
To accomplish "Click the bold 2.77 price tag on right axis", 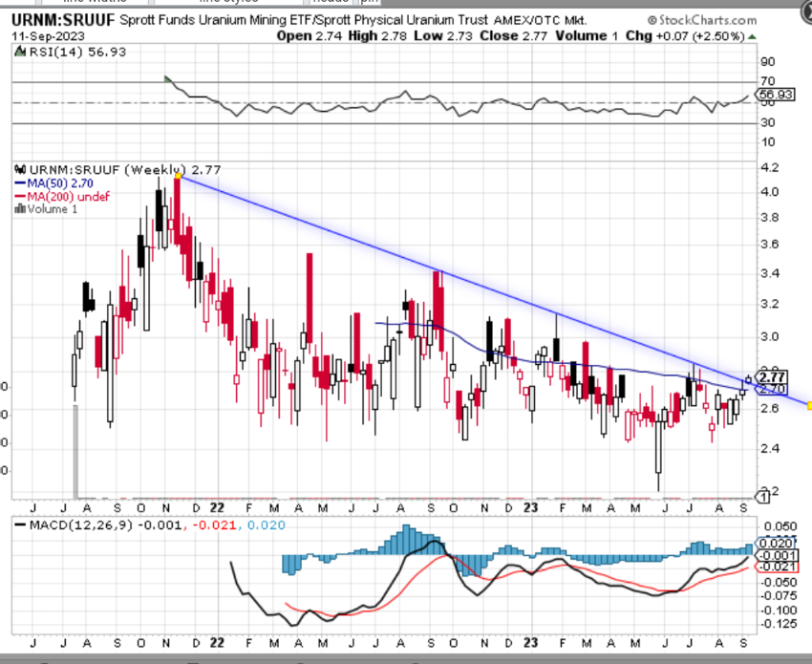I will [x=772, y=376].
